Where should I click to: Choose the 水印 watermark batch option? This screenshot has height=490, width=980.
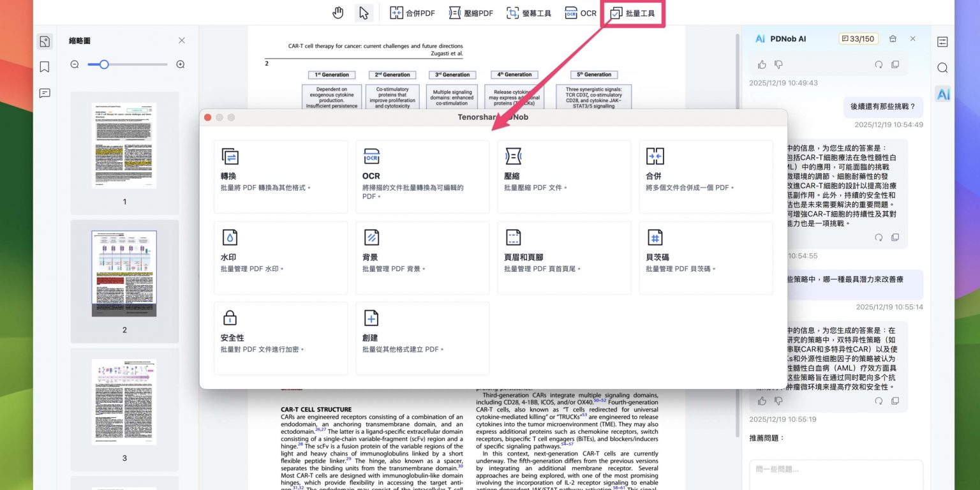click(x=281, y=258)
